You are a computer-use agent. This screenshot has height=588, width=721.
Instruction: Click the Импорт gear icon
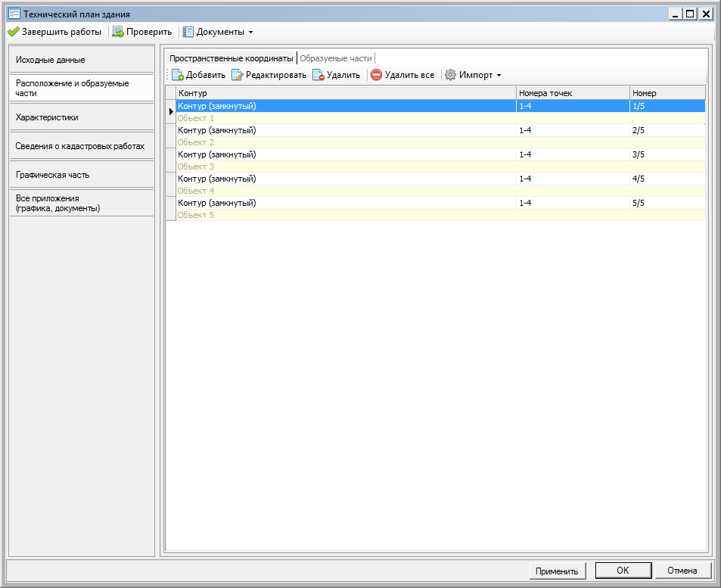click(450, 75)
